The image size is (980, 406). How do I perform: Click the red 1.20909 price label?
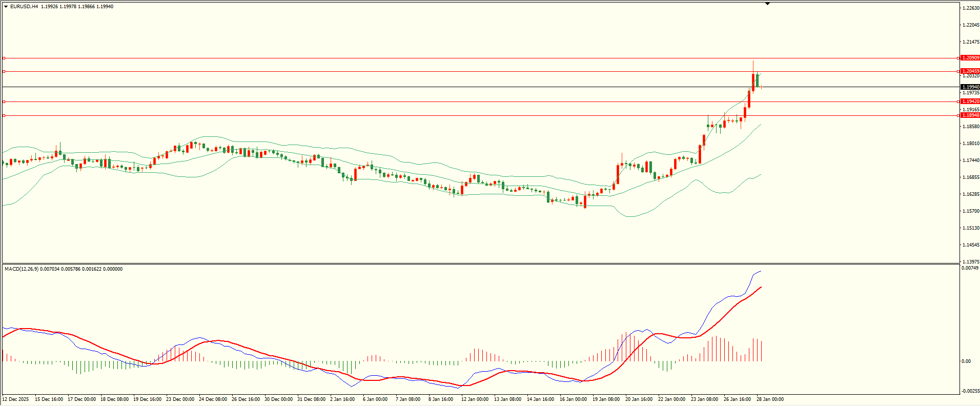tap(970, 58)
